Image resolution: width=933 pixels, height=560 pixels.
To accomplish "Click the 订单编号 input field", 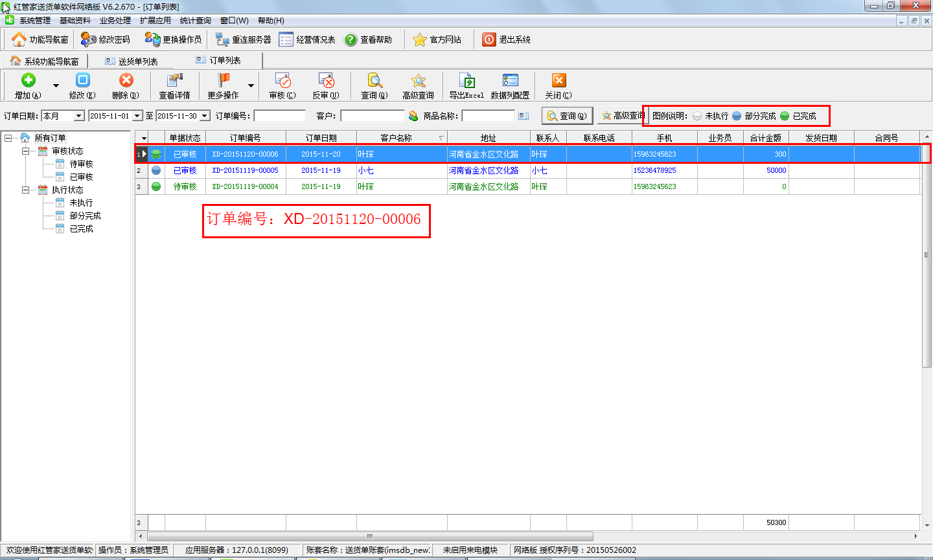I will click(x=279, y=116).
